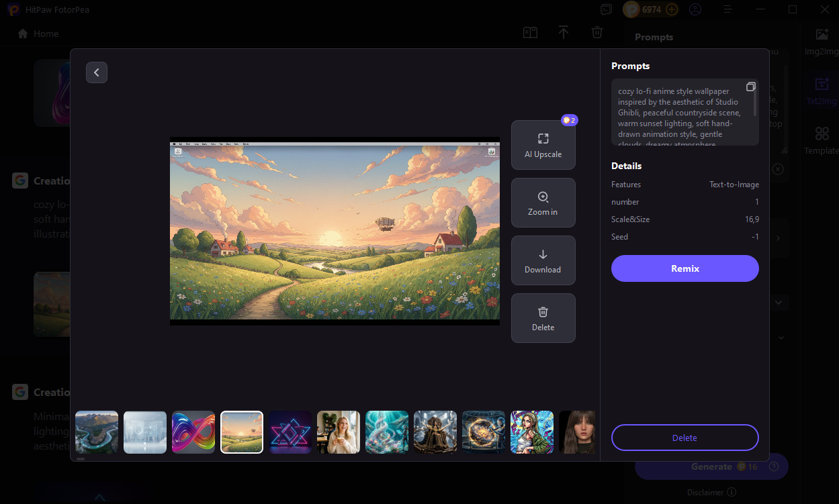The width and height of the screenshot is (839, 504).
Task: Run AI Upscale on the image
Action: point(543,144)
